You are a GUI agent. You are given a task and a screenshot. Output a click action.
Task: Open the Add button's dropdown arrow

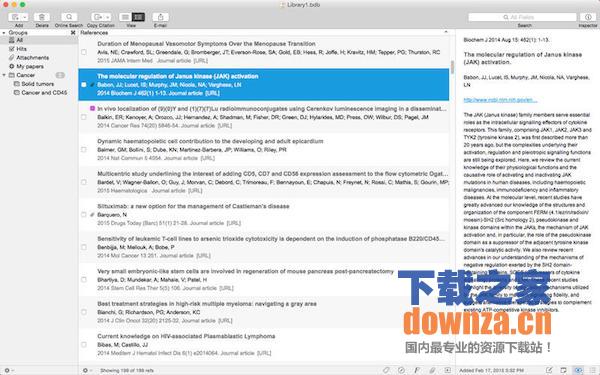(x=25, y=17)
